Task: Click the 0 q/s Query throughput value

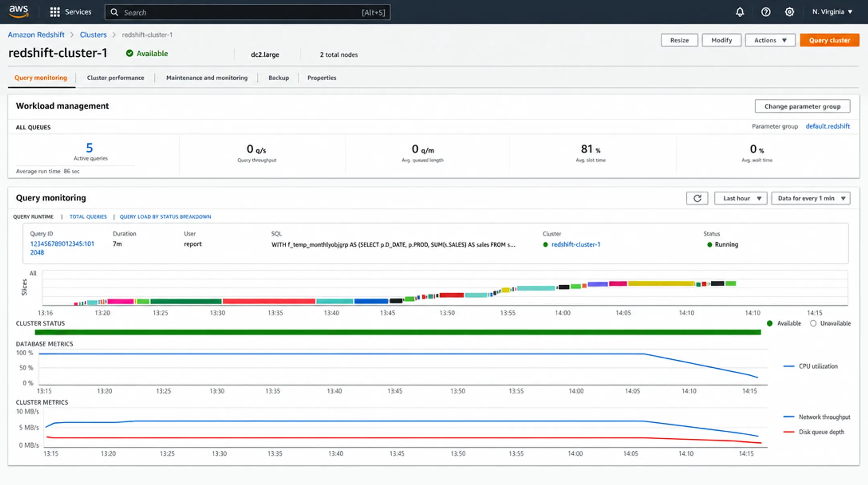Action: point(256,149)
